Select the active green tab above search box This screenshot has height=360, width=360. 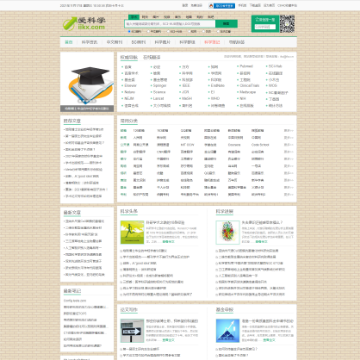[x=134, y=17]
